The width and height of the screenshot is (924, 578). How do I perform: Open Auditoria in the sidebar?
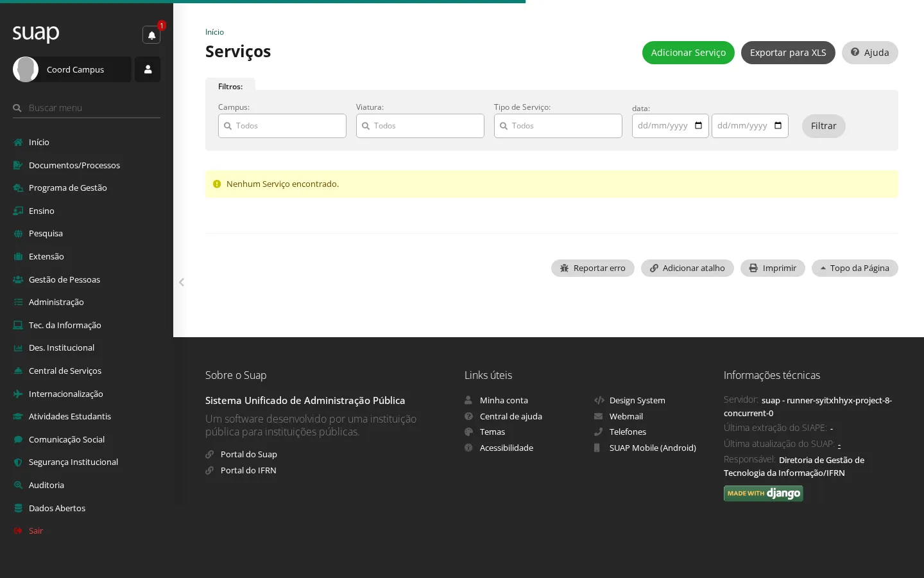coord(87,485)
